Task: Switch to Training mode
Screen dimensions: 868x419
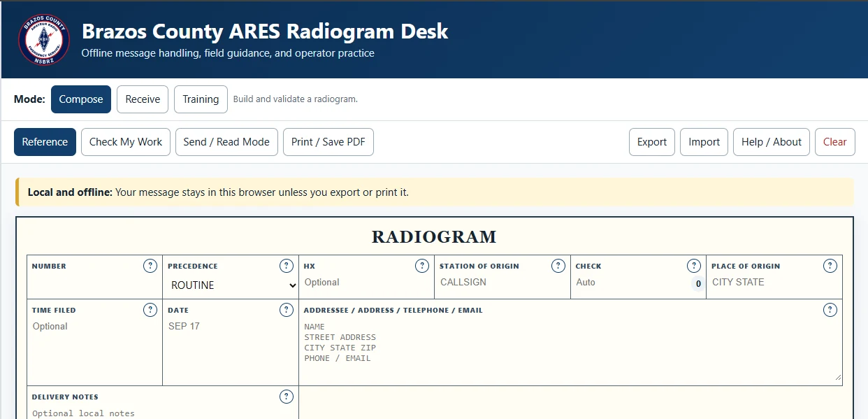Action: point(201,99)
